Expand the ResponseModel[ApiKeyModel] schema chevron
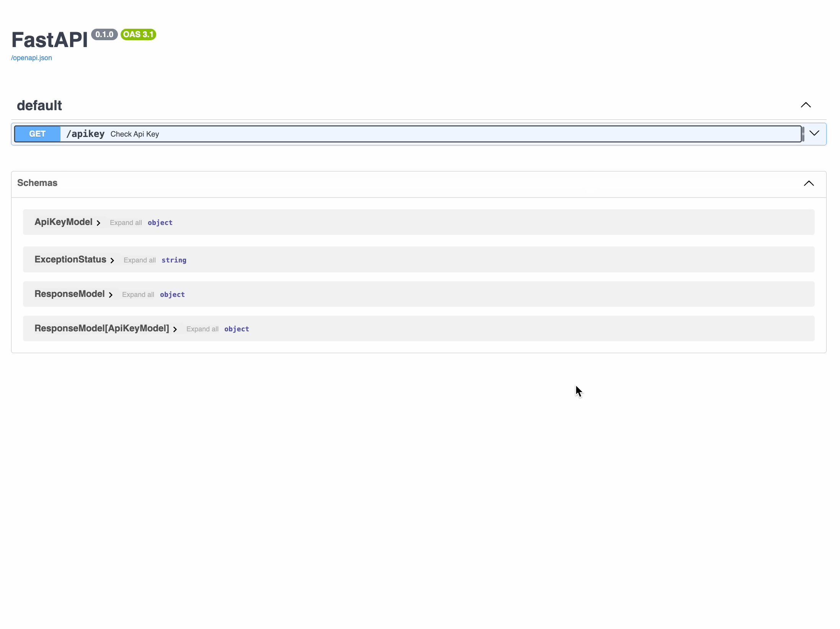 click(x=175, y=329)
